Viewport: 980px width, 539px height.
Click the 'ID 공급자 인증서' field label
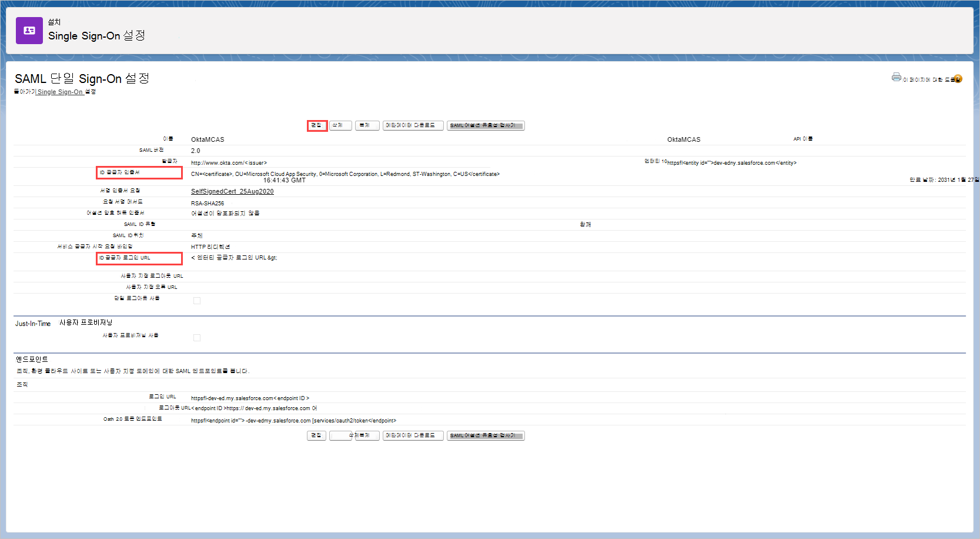(x=120, y=172)
